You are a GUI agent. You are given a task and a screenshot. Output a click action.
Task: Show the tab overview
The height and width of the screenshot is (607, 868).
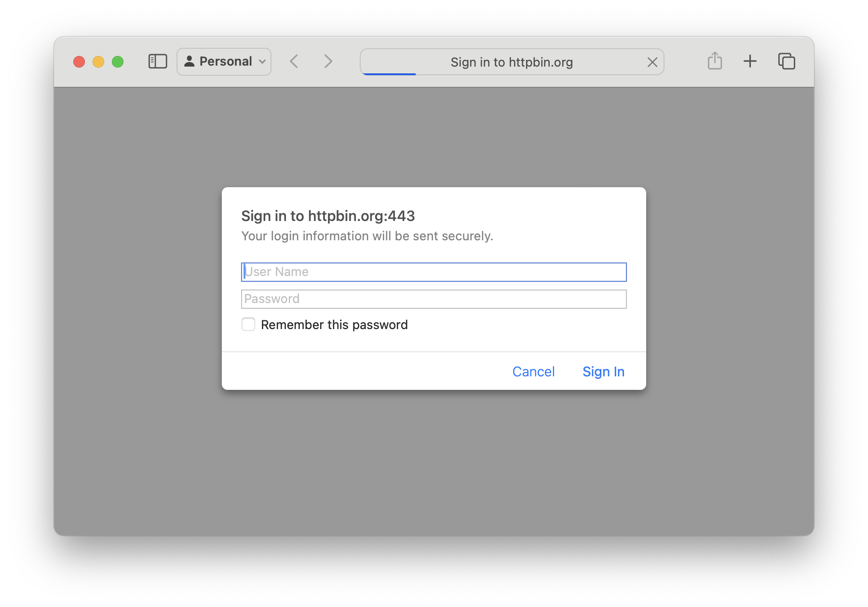(787, 61)
